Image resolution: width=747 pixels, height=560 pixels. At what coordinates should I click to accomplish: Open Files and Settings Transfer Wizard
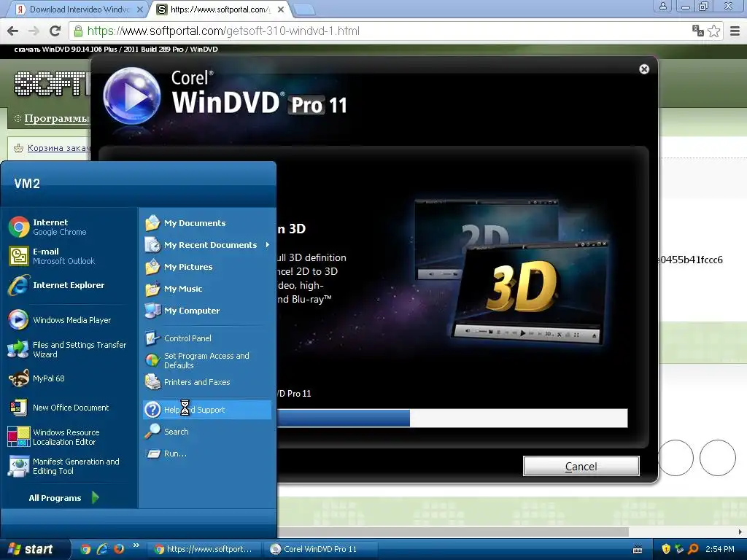click(69, 349)
